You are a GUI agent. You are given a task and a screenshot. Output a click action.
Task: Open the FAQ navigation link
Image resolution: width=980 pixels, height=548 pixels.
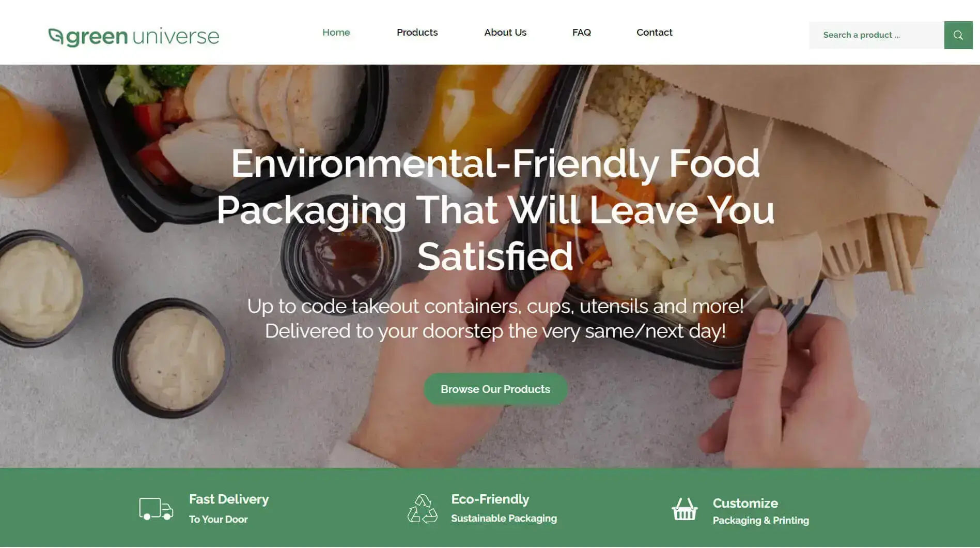582,33
